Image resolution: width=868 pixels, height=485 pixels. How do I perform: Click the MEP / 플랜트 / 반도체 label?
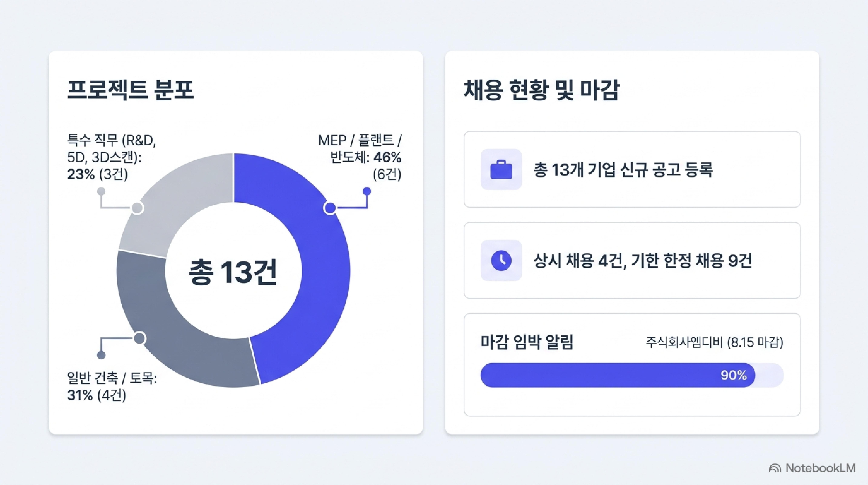tap(360, 149)
